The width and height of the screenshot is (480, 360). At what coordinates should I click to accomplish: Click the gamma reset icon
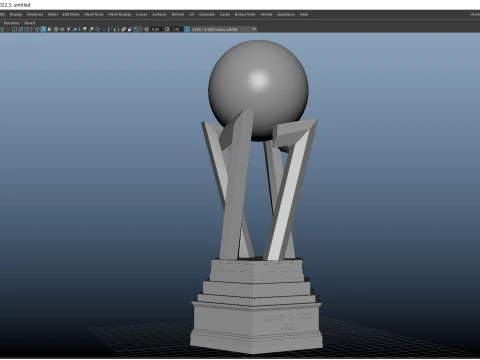(167, 29)
